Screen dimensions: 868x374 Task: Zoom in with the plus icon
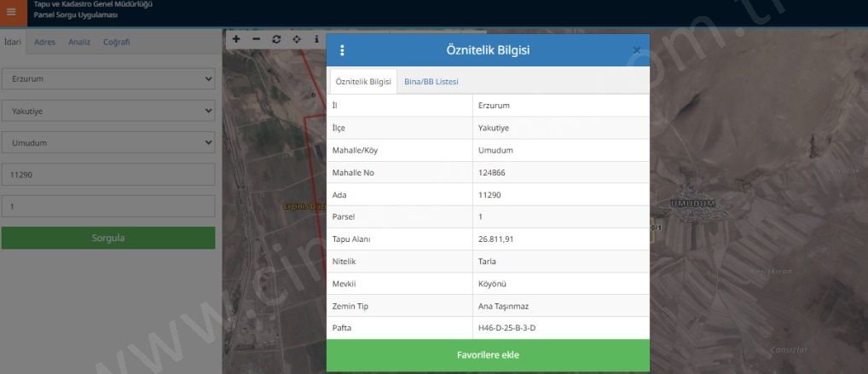[236, 39]
